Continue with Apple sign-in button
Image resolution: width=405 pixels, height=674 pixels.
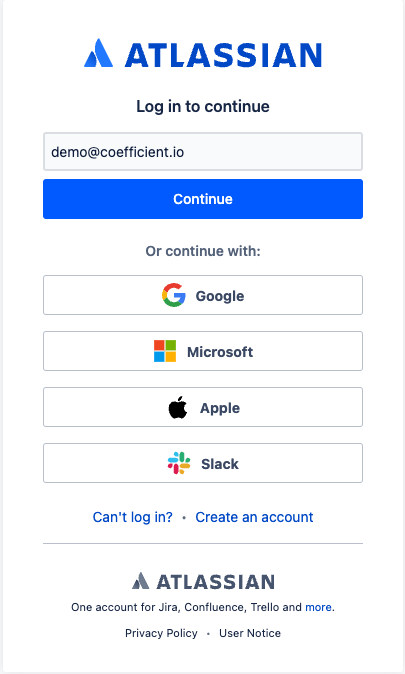(203, 407)
